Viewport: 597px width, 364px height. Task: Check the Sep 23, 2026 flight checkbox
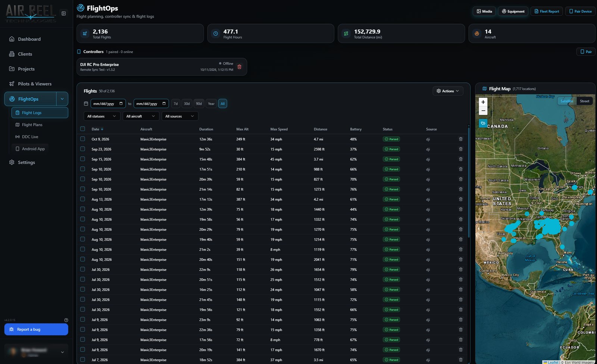(x=83, y=149)
